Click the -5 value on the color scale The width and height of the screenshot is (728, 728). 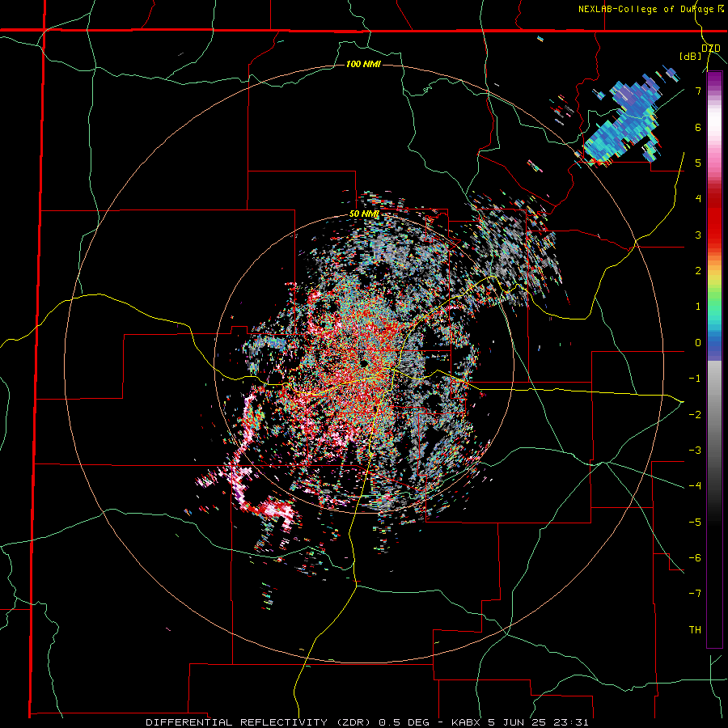point(695,522)
